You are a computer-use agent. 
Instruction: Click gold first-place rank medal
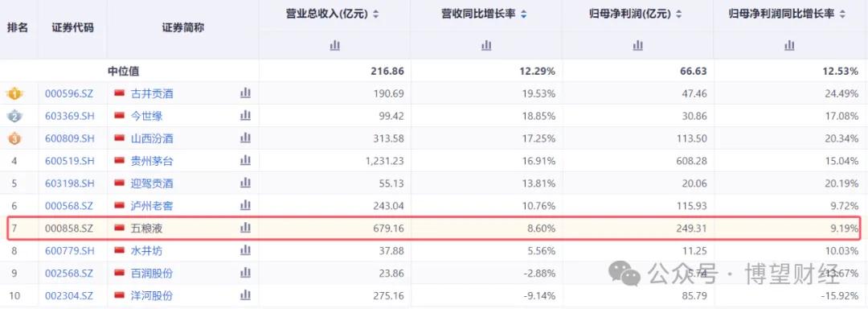coord(14,93)
